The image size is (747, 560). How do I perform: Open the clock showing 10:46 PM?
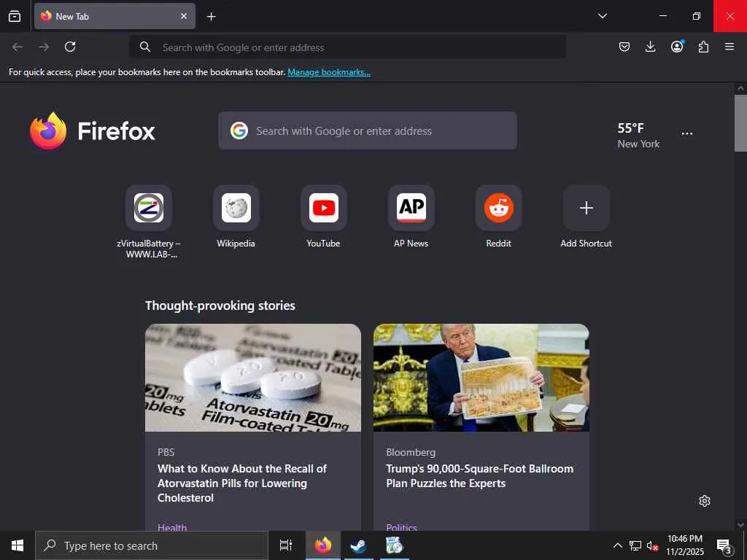[685, 545]
